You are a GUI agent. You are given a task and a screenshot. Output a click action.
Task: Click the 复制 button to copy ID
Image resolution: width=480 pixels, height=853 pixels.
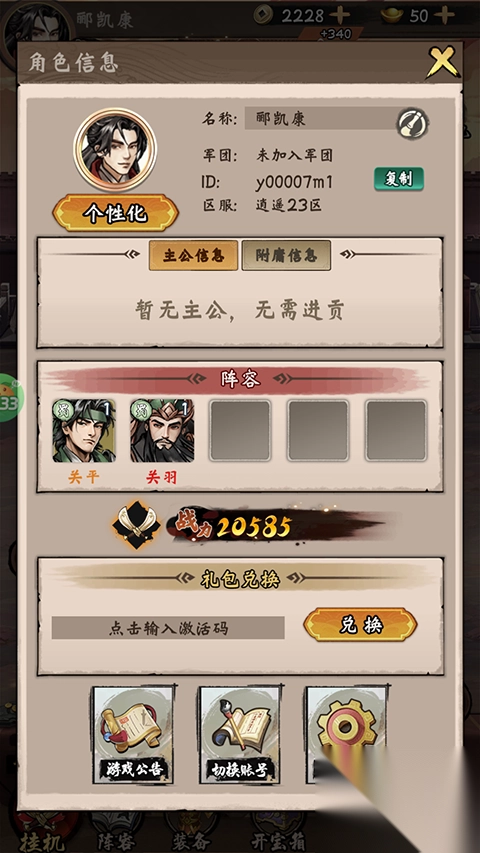tap(399, 179)
